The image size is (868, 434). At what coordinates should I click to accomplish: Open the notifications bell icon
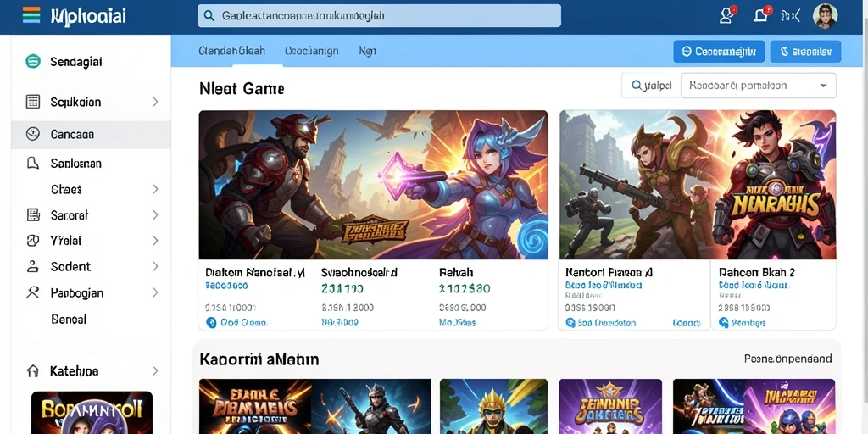tap(761, 15)
